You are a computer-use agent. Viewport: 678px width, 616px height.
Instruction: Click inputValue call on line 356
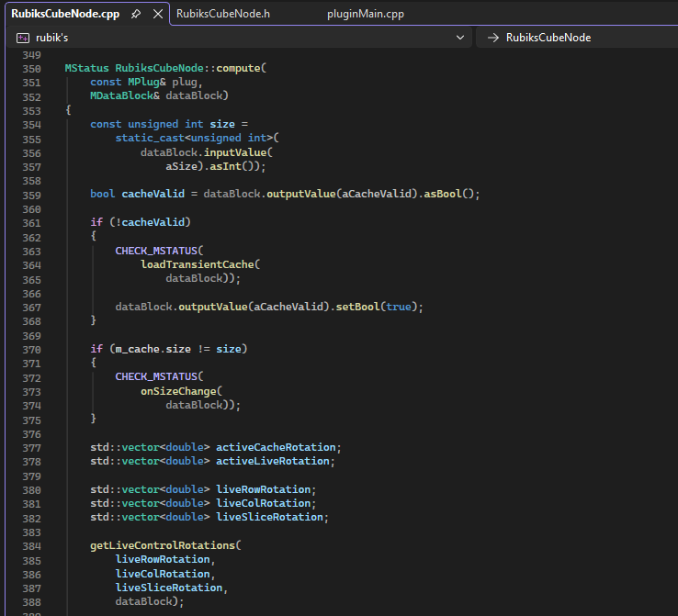(235, 152)
